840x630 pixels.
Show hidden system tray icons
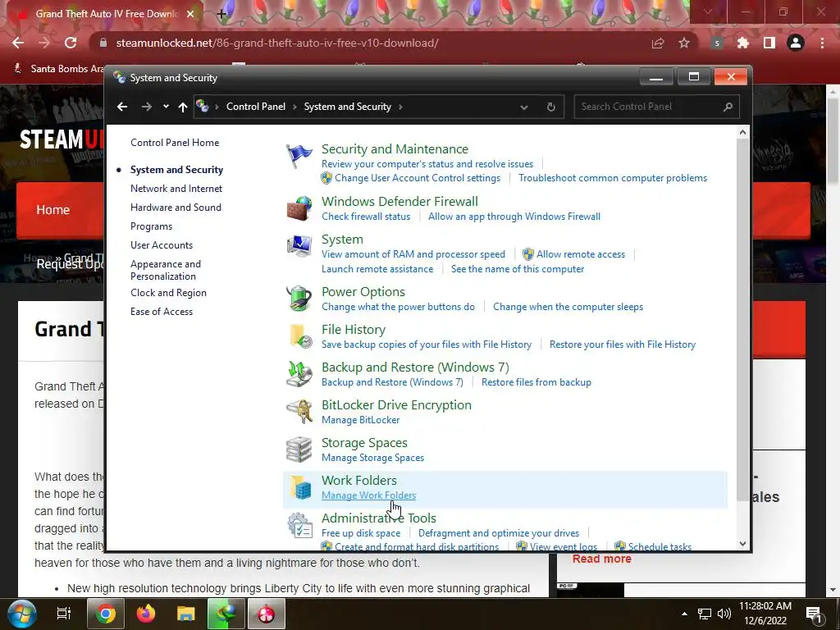(x=684, y=614)
